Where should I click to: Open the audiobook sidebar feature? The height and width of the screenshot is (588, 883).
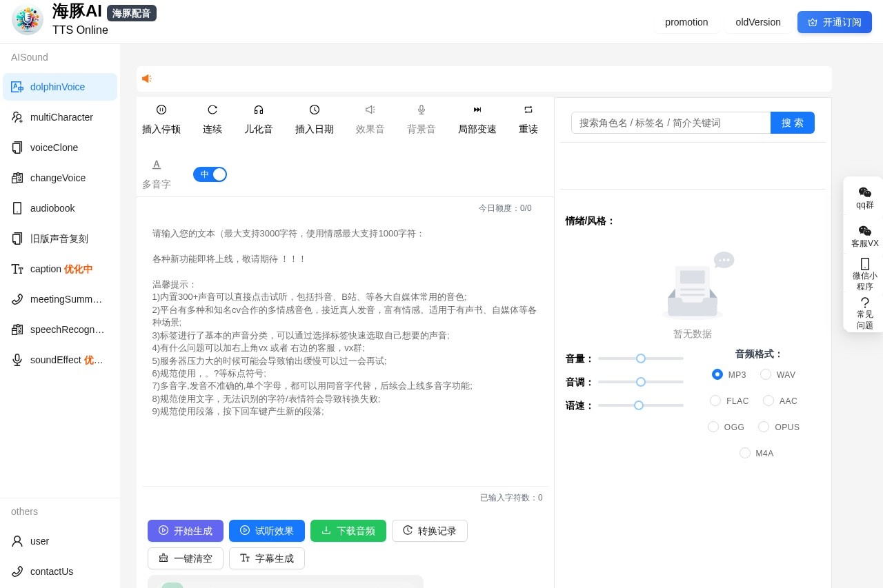click(52, 208)
